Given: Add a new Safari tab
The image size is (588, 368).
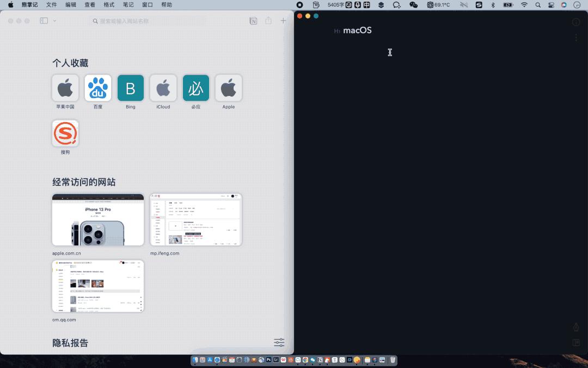Looking at the screenshot, I should (283, 21).
